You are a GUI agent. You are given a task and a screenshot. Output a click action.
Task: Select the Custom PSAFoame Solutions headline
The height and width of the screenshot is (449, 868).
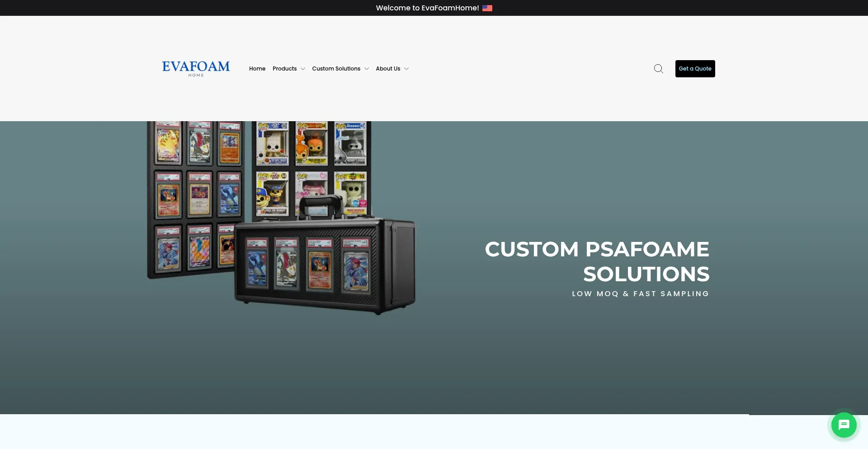coord(597,261)
